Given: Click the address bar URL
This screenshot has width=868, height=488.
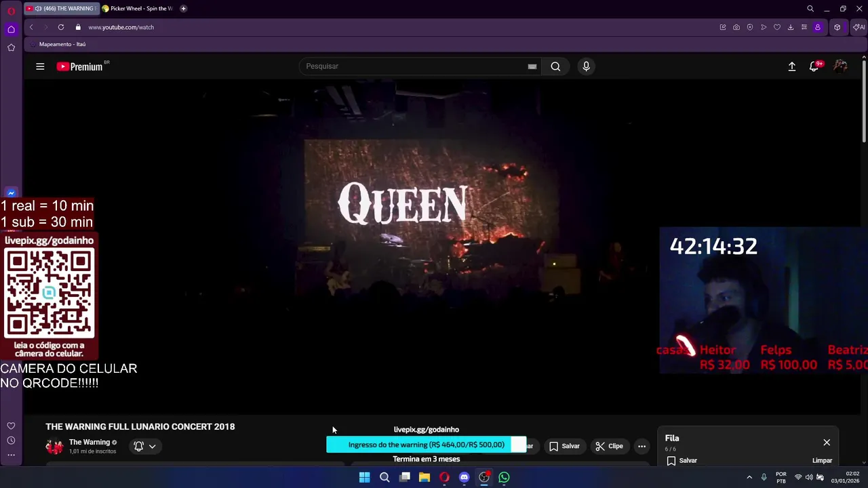Looking at the screenshot, I should pyautogui.click(x=121, y=27).
